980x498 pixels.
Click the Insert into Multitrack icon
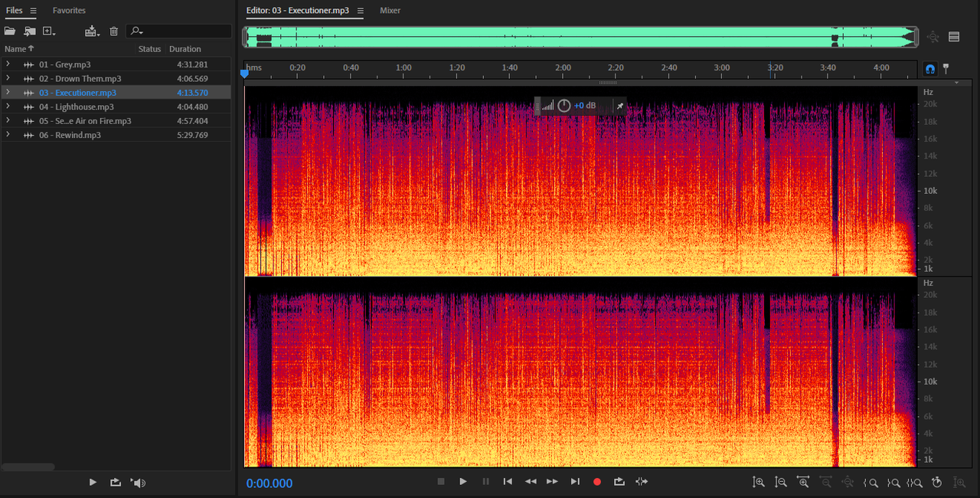point(93,31)
